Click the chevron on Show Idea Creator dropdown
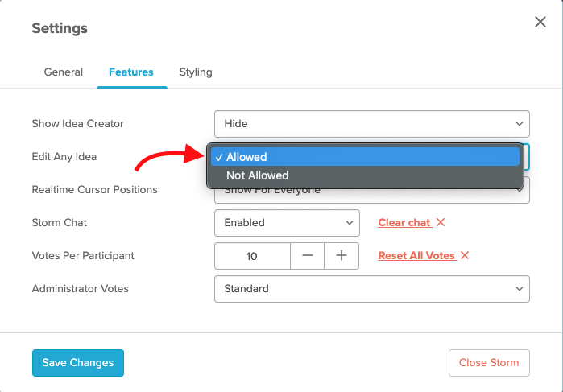 pos(520,124)
